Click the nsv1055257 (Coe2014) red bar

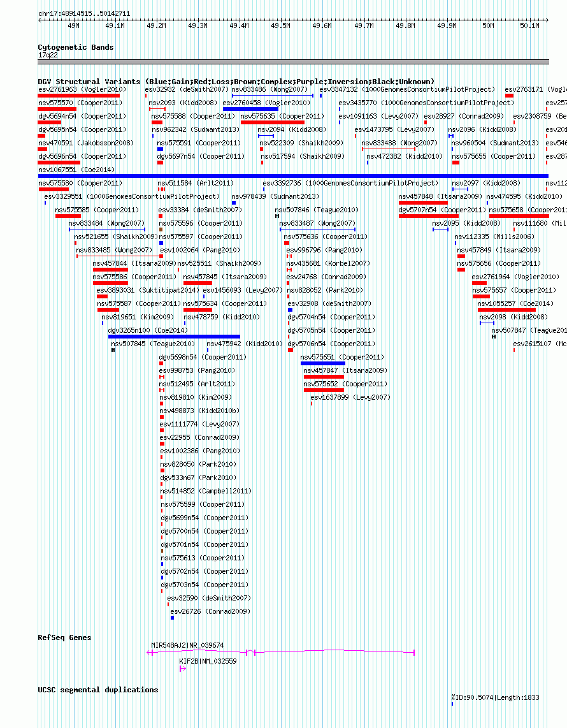[506, 310]
